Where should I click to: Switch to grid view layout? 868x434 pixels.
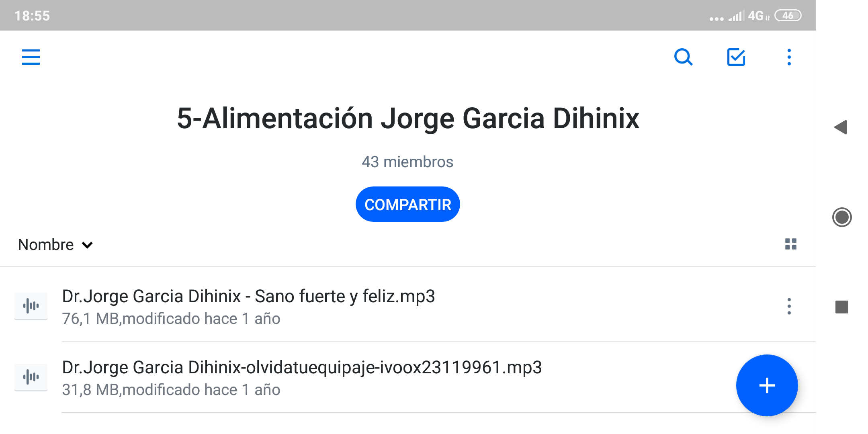(x=791, y=244)
